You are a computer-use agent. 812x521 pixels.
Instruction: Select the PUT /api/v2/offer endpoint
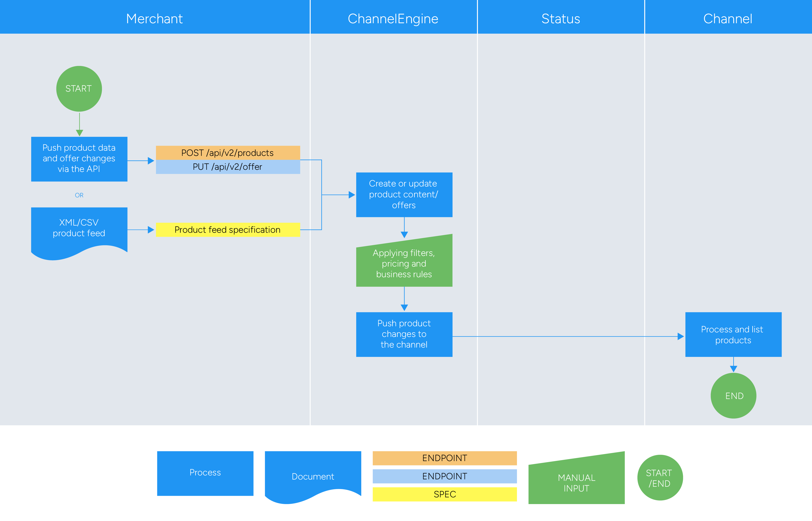pyautogui.click(x=228, y=167)
